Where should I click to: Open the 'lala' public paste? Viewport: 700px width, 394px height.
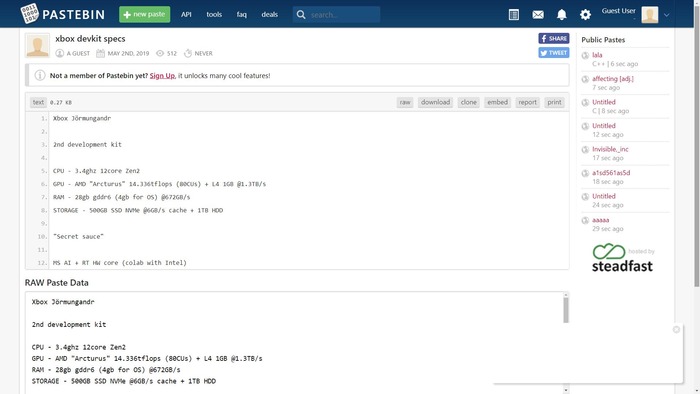tap(597, 55)
